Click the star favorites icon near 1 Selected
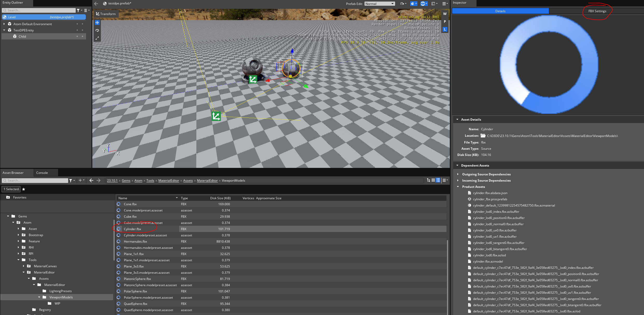 click(24, 189)
